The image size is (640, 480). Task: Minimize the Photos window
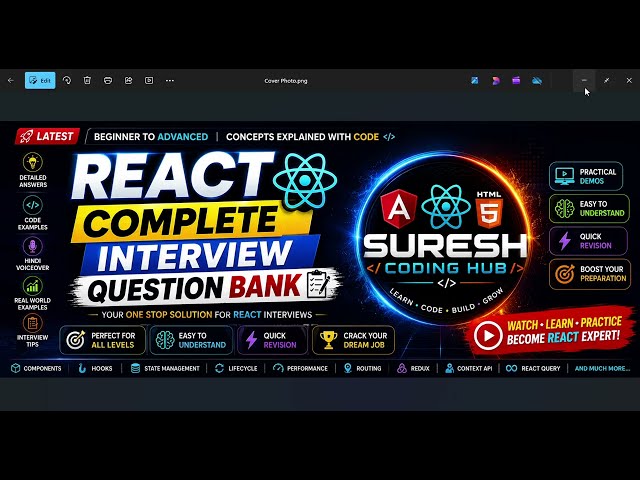coord(584,80)
